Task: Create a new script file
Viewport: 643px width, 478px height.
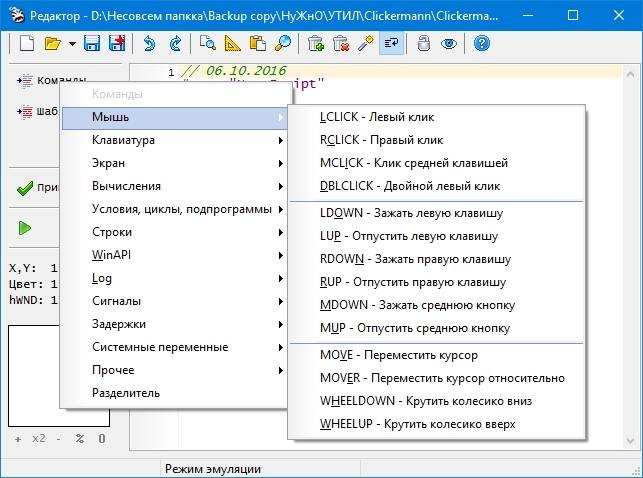Action: click(27, 43)
